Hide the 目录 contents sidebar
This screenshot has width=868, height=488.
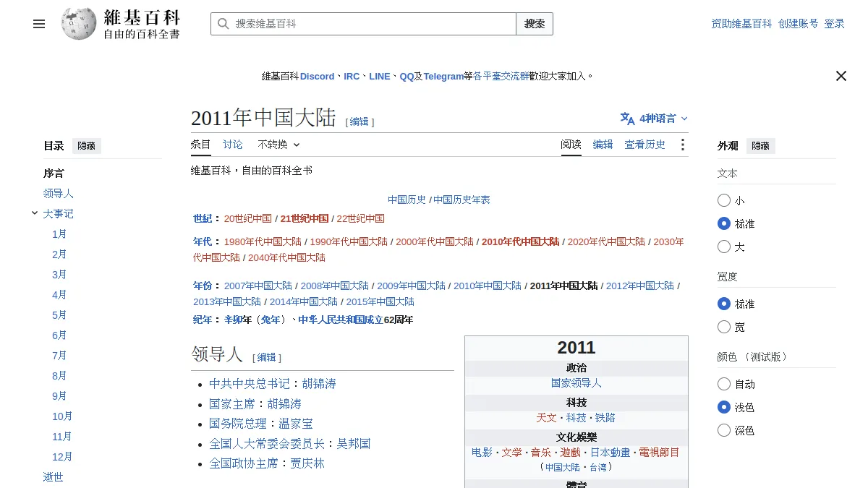pos(87,145)
